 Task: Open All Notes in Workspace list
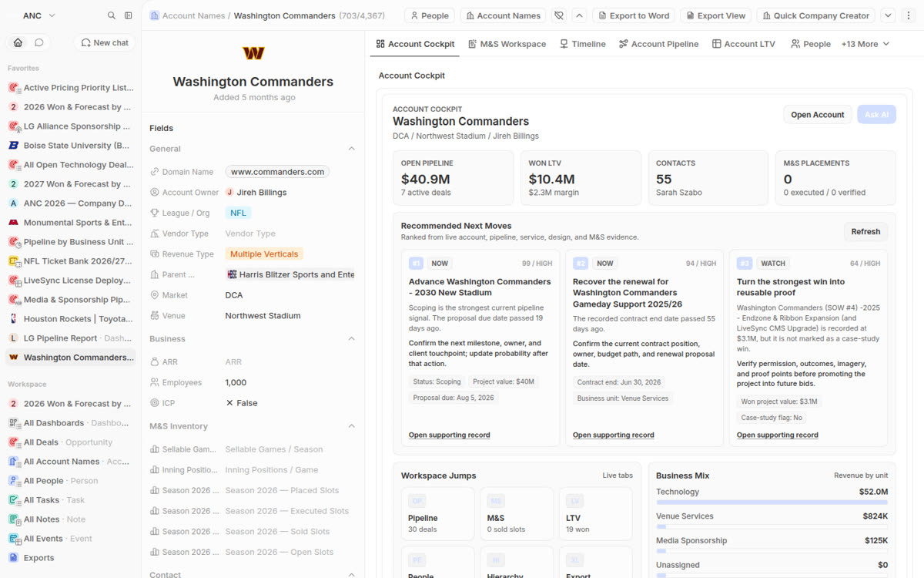pyautogui.click(x=71, y=519)
